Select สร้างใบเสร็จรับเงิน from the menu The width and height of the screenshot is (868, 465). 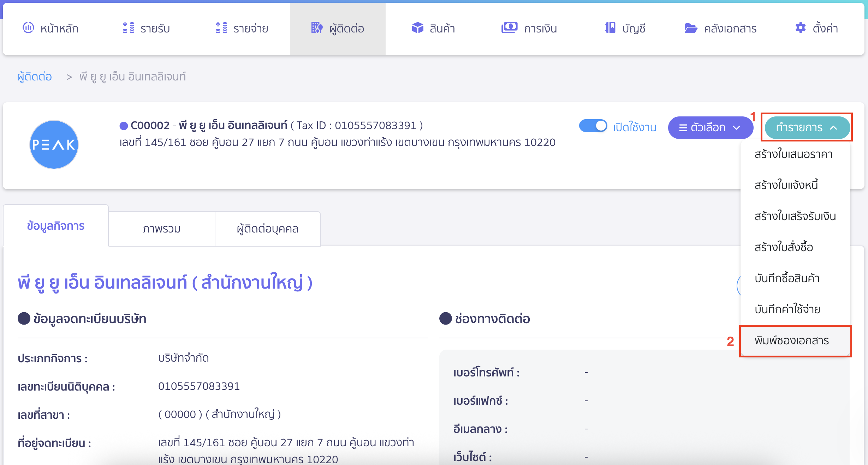tap(795, 216)
